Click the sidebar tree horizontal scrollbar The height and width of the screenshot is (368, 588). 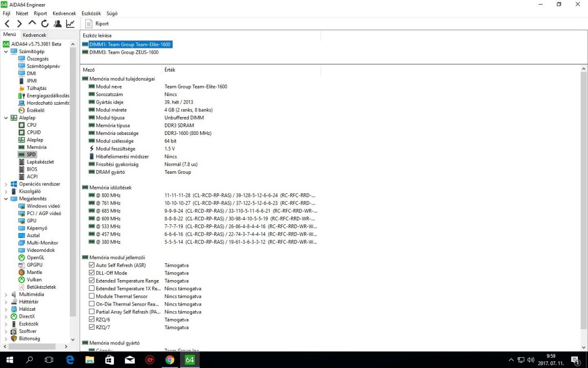(x=32, y=346)
